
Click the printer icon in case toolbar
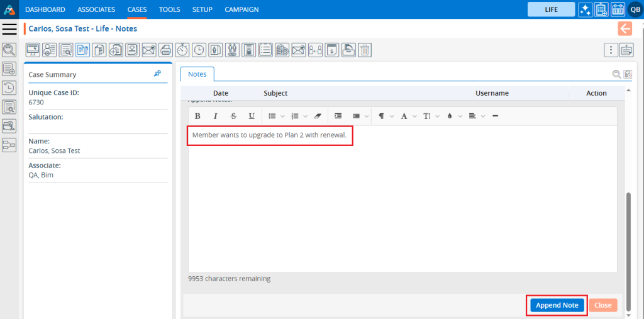(x=165, y=50)
